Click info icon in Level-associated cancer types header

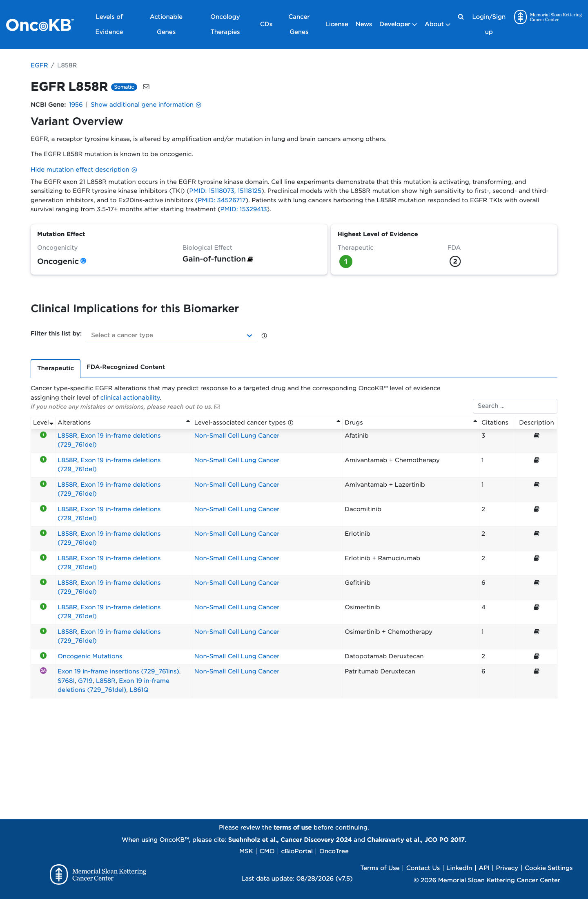pos(291,423)
